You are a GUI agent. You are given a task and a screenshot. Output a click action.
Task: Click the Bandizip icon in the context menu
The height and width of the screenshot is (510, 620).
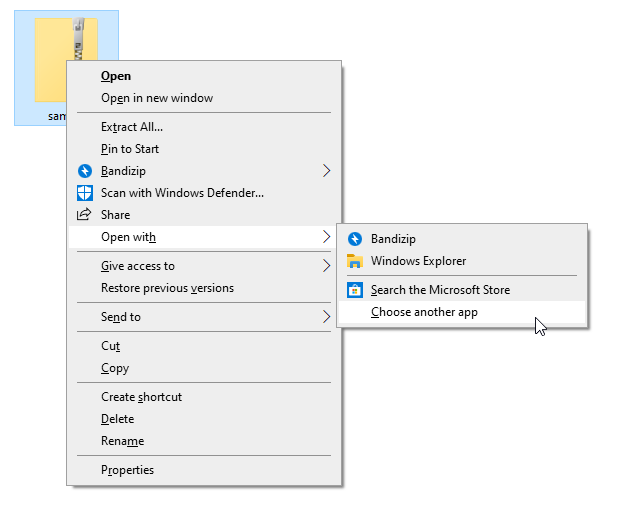85,171
